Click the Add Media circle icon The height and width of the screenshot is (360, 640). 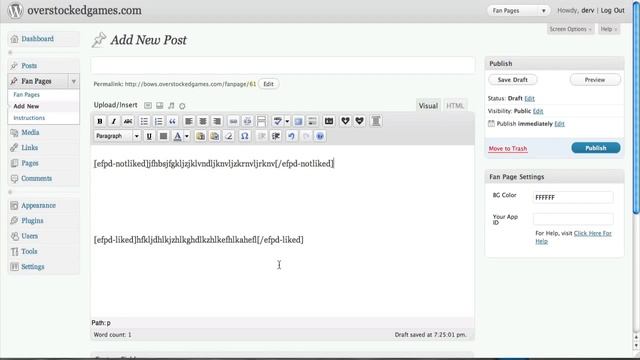182,106
